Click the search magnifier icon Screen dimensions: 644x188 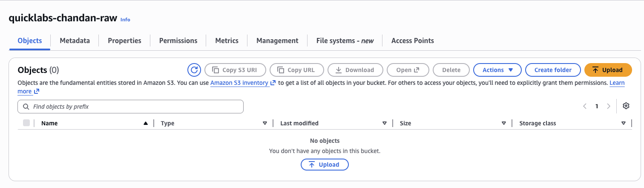tap(26, 107)
